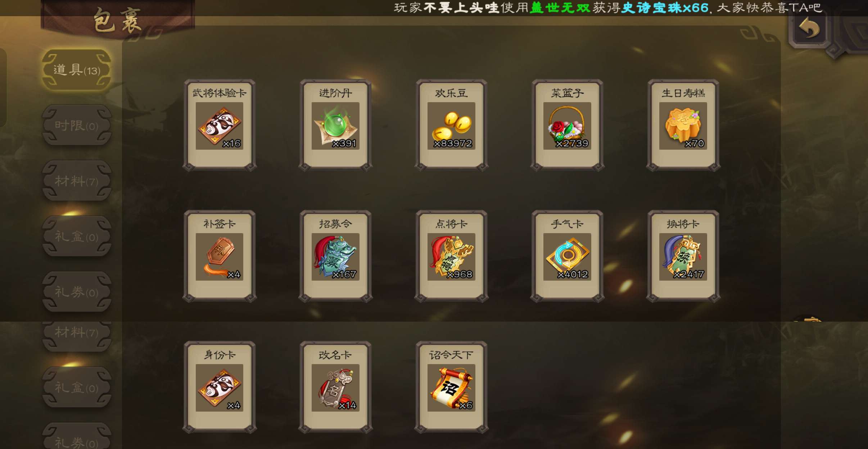Choose the 补签卡 item
The height and width of the screenshot is (449, 868).
pos(220,256)
